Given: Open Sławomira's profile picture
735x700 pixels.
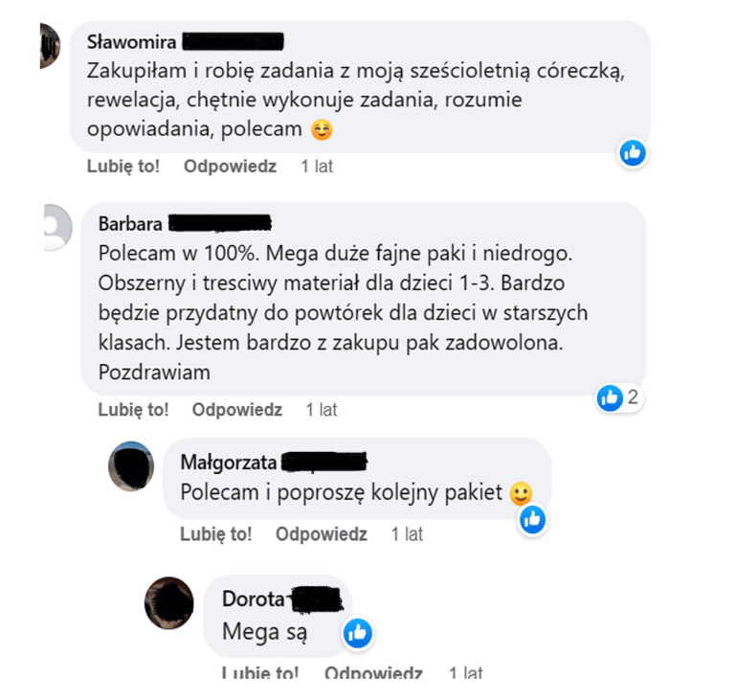Looking at the screenshot, I should click(50, 46).
